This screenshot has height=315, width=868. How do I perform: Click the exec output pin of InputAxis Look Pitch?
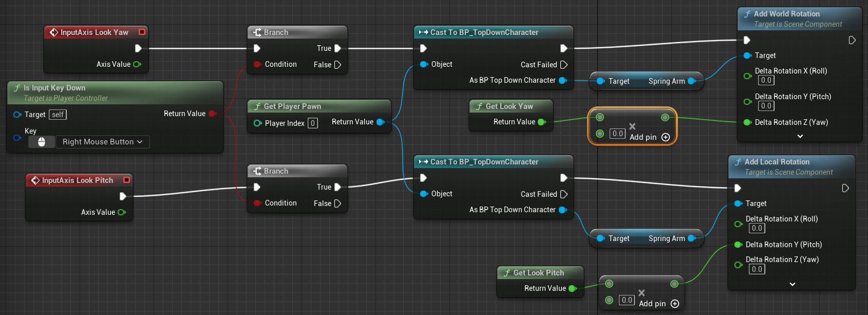tap(123, 196)
